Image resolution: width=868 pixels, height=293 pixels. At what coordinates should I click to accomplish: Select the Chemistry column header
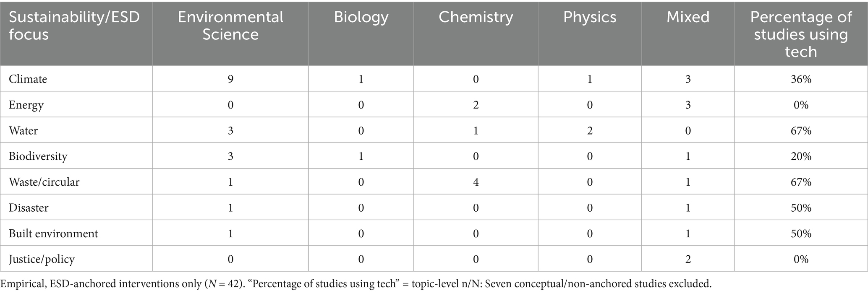coord(476,17)
